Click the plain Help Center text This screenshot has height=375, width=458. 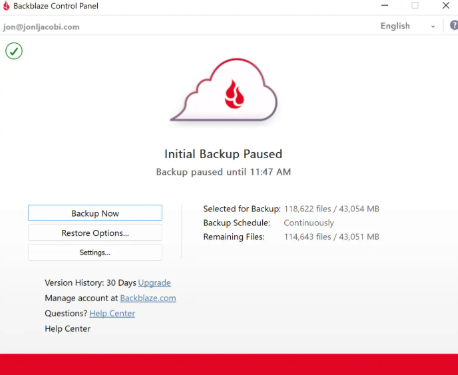68,329
